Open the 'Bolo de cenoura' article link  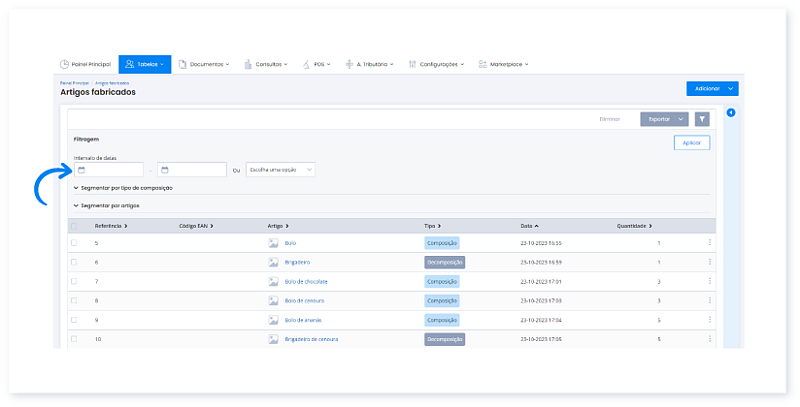coord(306,301)
